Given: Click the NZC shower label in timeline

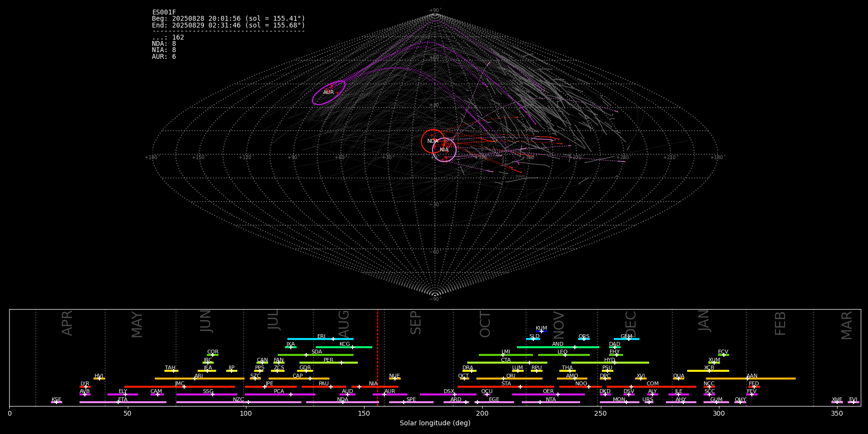Looking at the screenshot, I should point(238,400).
